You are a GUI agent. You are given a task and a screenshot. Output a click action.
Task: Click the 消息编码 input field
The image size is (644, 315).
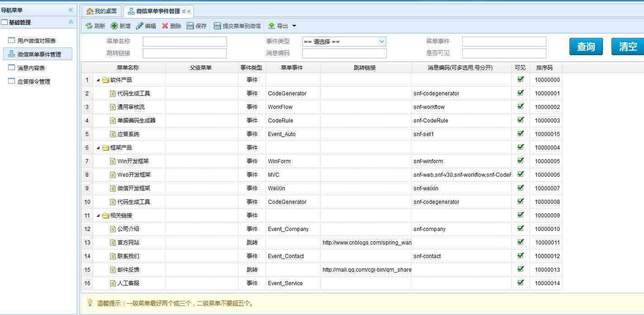pos(344,53)
